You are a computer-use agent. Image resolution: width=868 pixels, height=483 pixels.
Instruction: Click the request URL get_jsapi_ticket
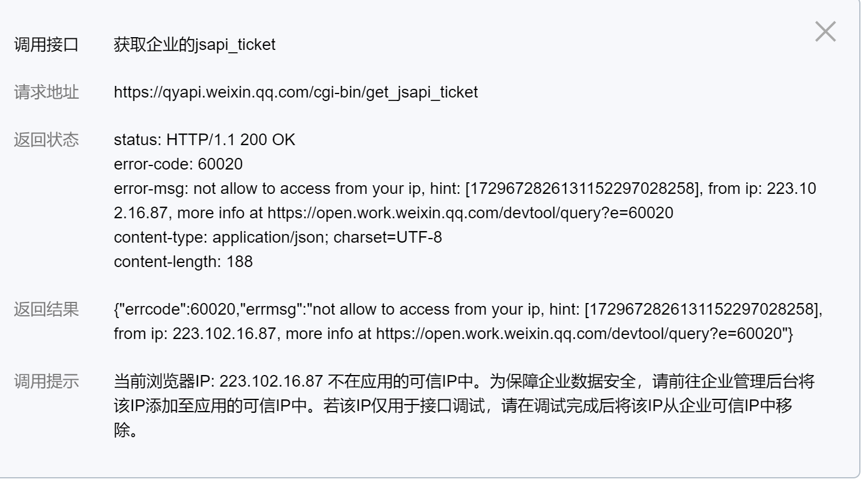[296, 92]
